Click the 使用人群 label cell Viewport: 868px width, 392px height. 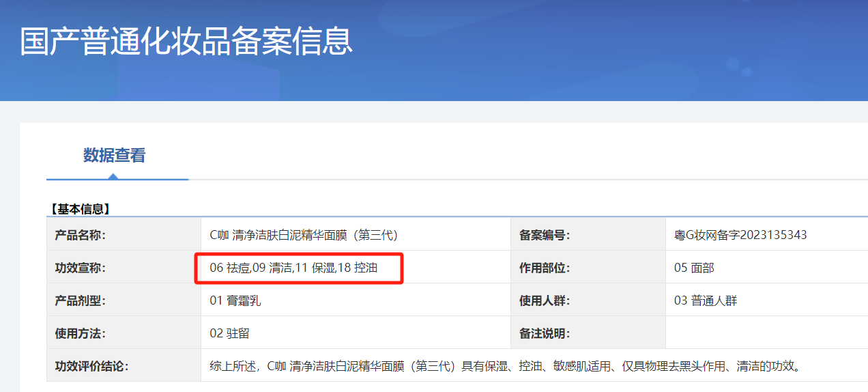(x=545, y=300)
